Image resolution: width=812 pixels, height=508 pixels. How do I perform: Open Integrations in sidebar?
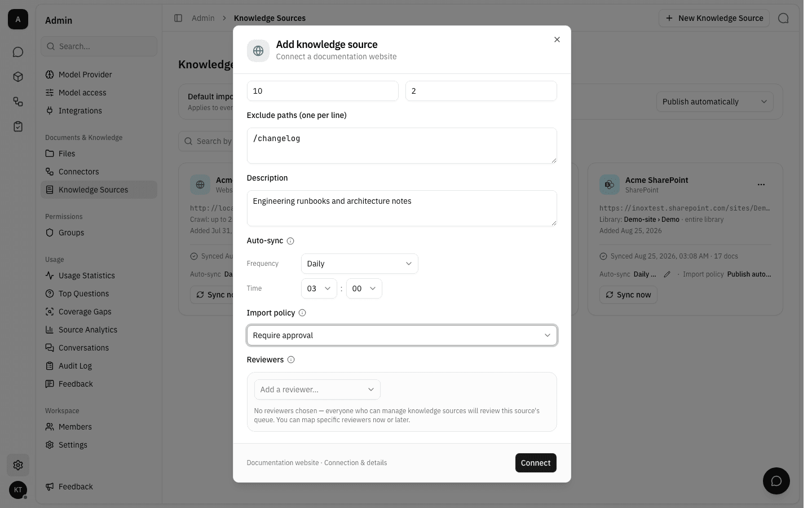[99, 111]
